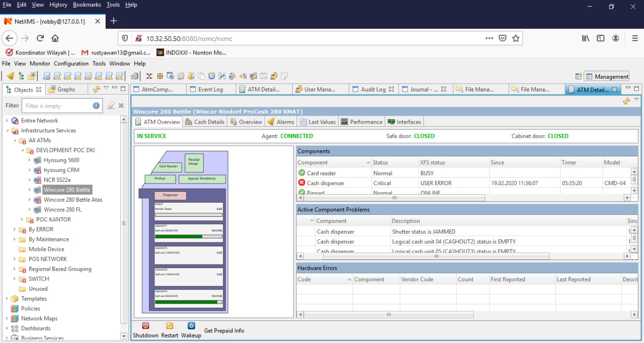Screen dimensions: 644x343
Task: Expand the POC KANTOR node
Action: click(x=23, y=220)
